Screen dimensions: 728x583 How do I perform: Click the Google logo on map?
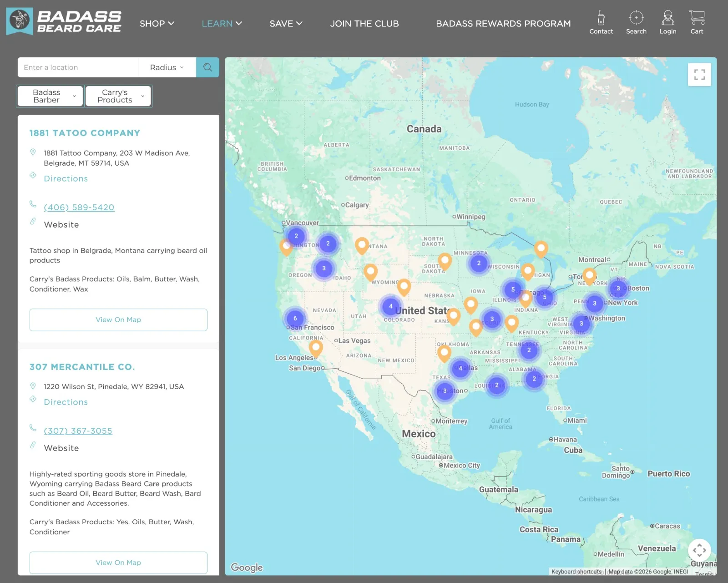(247, 568)
